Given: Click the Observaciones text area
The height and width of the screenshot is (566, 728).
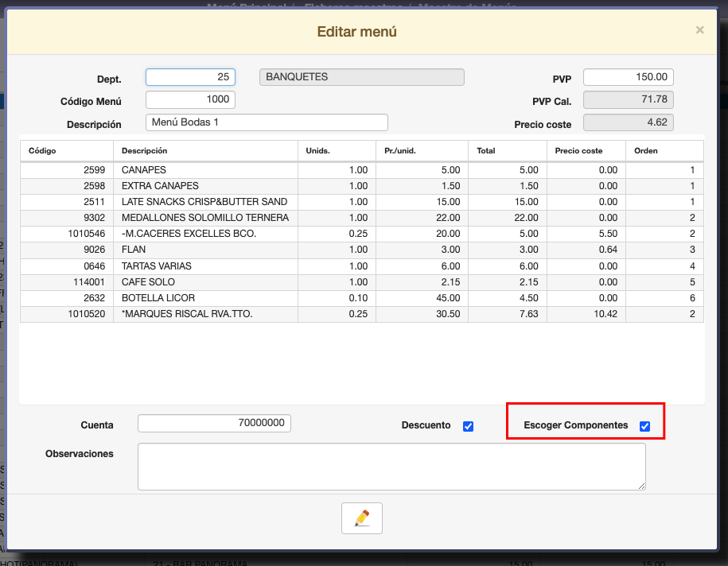Looking at the screenshot, I should (391, 467).
